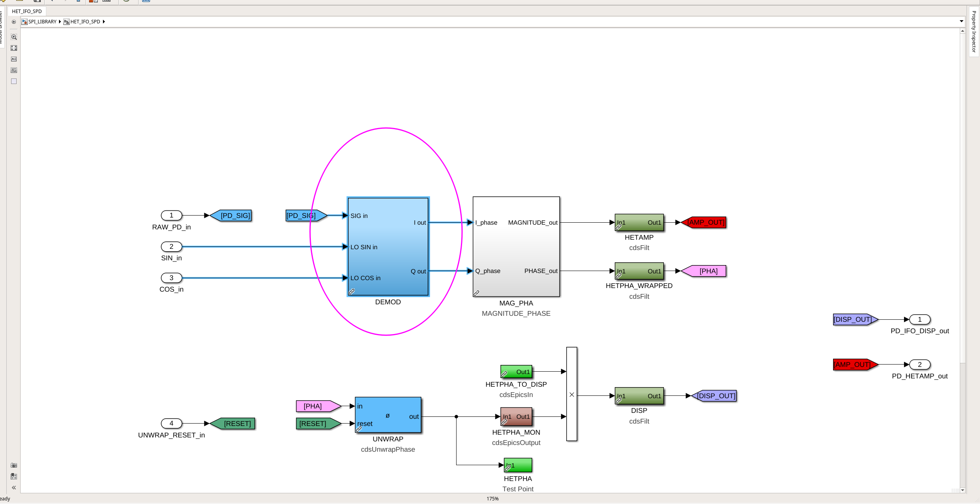Click the Test Point label under HETPHA
This screenshot has width=980, height=504.
[518, 489]
